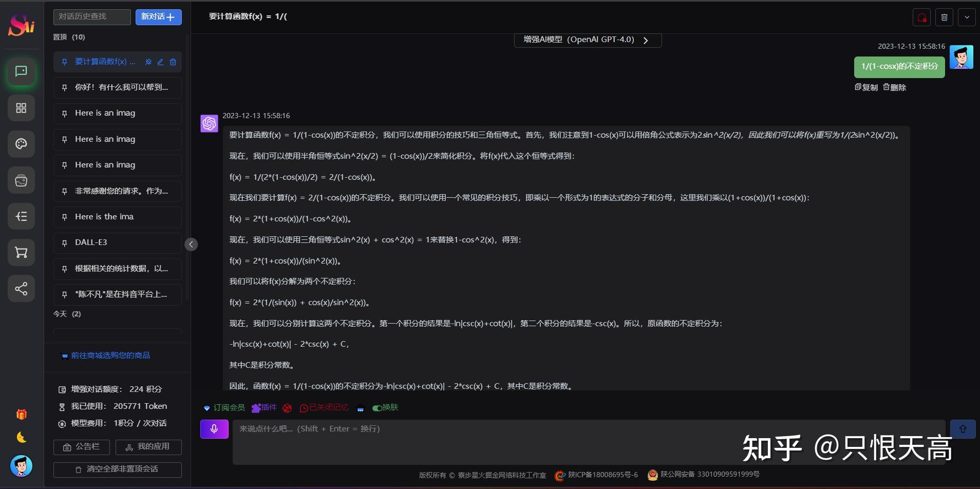
Task: Open the 增强AI模型 GPT-4.0 model selector
Action: [x=587, y=40]
